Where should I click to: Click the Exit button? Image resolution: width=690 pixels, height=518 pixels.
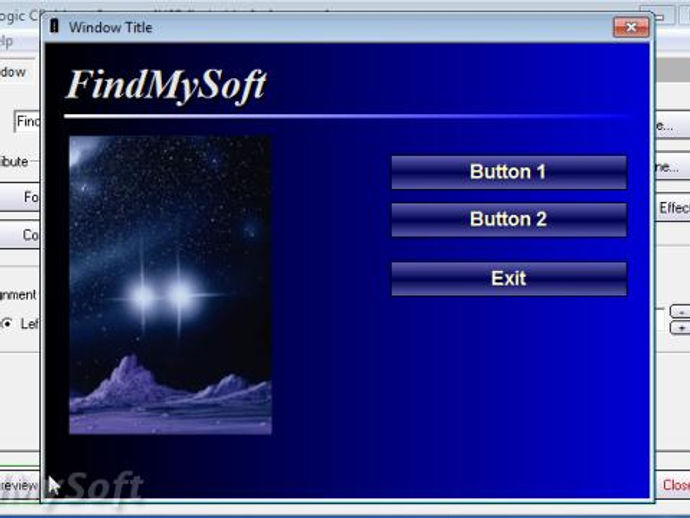click(509, 279)
